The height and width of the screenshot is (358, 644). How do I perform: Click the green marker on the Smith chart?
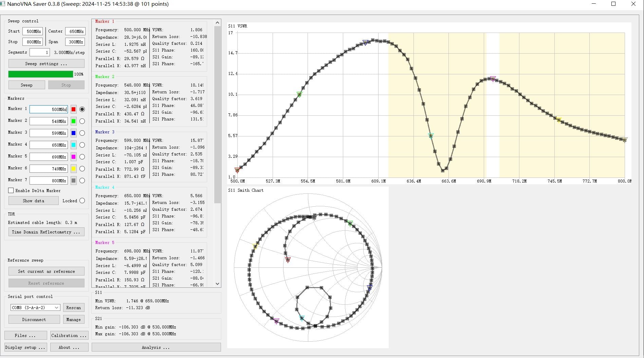click(350, 223)
